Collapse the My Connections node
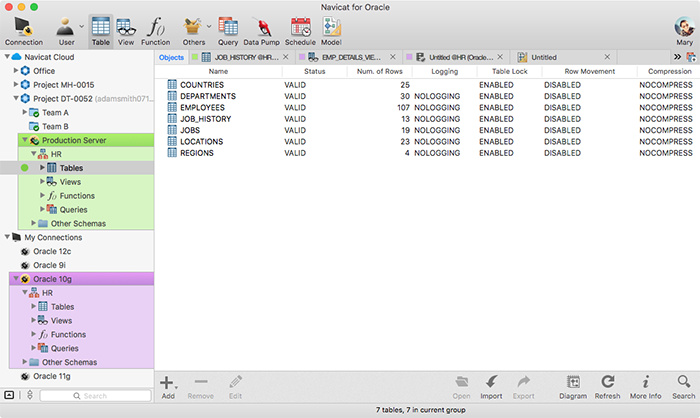 tap(7, 237)
